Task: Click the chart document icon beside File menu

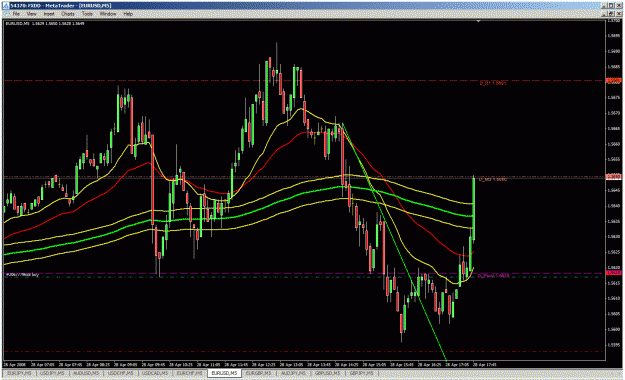Action: 7,14
